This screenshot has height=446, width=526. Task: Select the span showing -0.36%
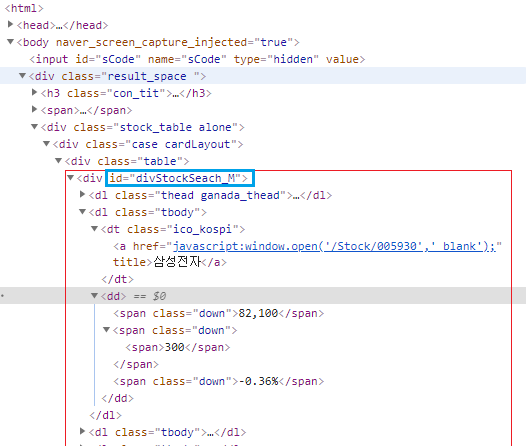coord(219,382)
